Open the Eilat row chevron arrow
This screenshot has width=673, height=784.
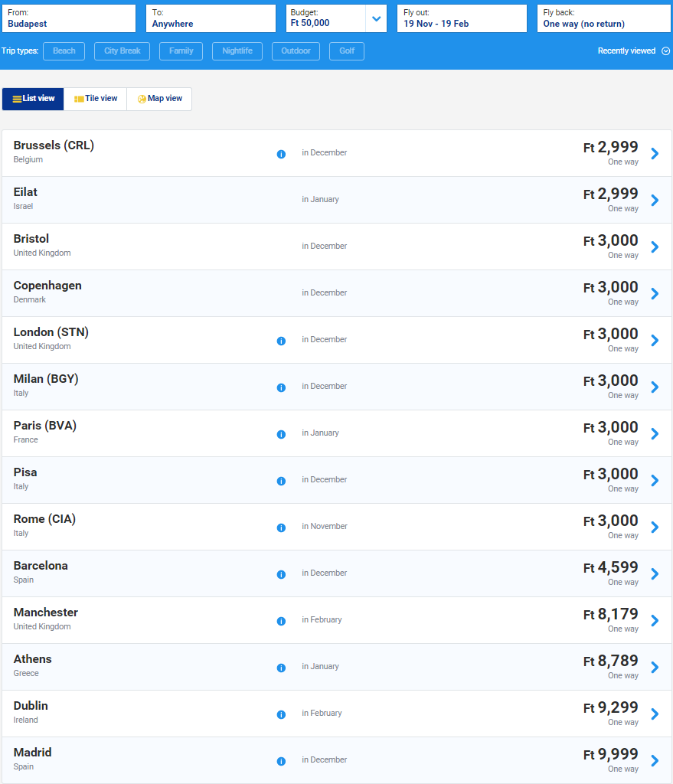point(655,200)
